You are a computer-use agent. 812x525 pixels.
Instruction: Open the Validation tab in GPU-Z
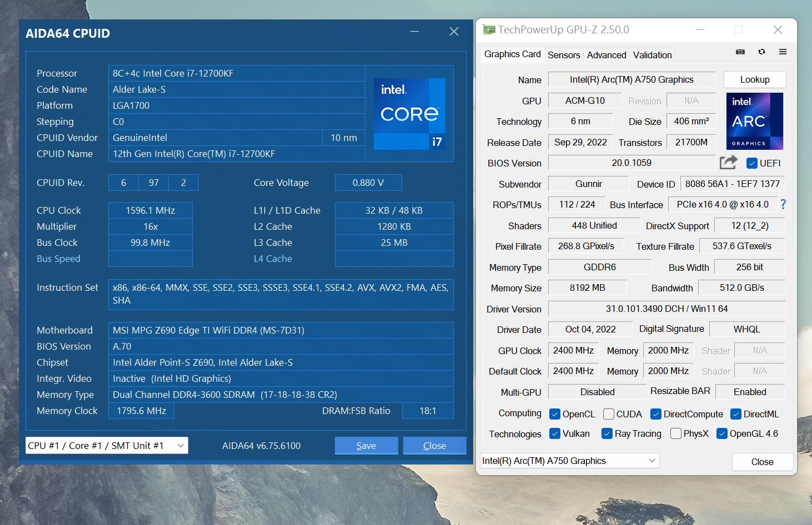[651, 54]
